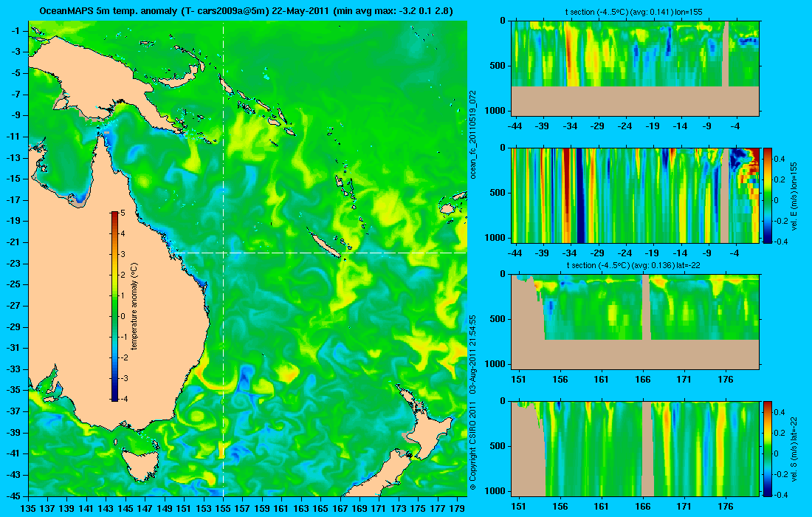The image size is (812, 517).
Task: Click the OceanMAPS 5m temp. anomaly title
Action: tap(246, 11)
